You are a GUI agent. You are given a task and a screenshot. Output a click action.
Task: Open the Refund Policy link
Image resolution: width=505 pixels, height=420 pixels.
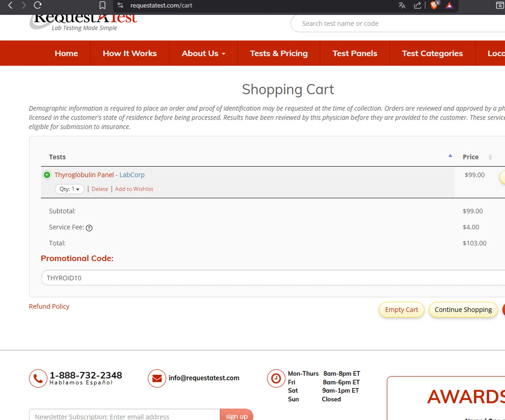click(x=49, y=306)
